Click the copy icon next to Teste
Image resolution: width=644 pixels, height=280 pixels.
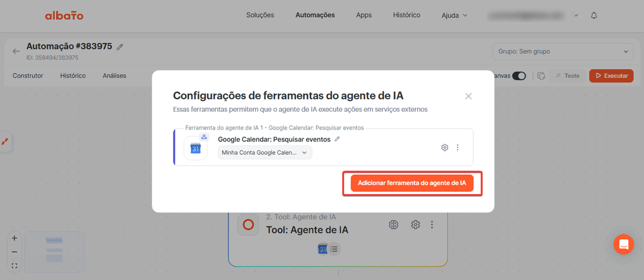541,76
